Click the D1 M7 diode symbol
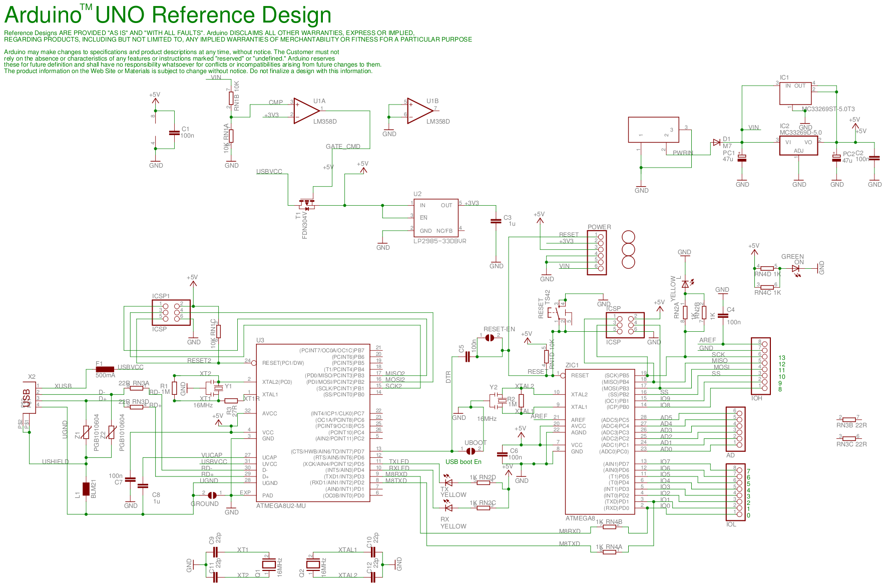Screen dimensions: 884x588 (x=716, y=143)
